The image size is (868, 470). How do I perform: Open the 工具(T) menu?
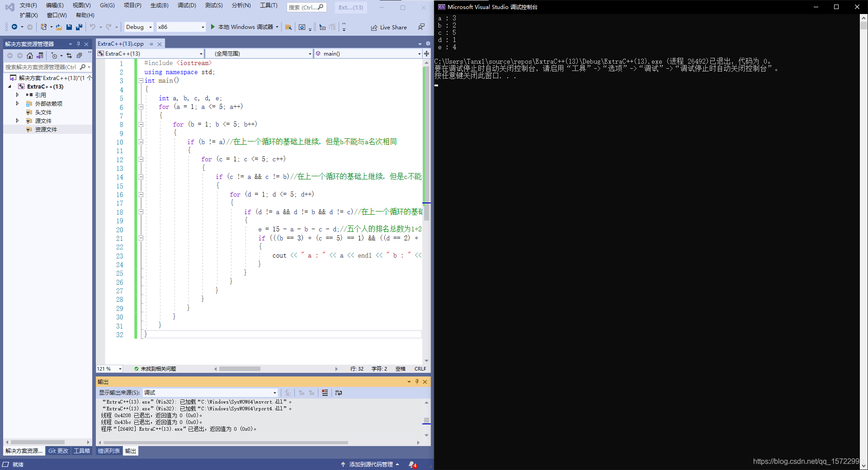click(x=269, y=5)
